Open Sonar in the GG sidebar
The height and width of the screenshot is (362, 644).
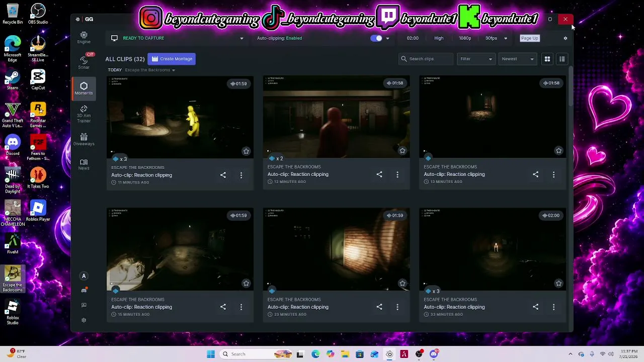click(84, 62)
